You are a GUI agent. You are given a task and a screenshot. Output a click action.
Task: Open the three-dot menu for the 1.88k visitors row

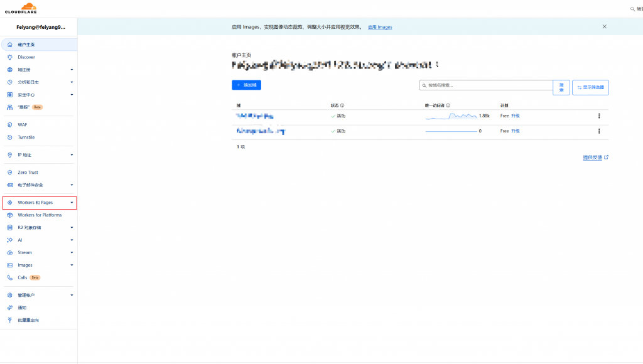[x=599, y=116]
